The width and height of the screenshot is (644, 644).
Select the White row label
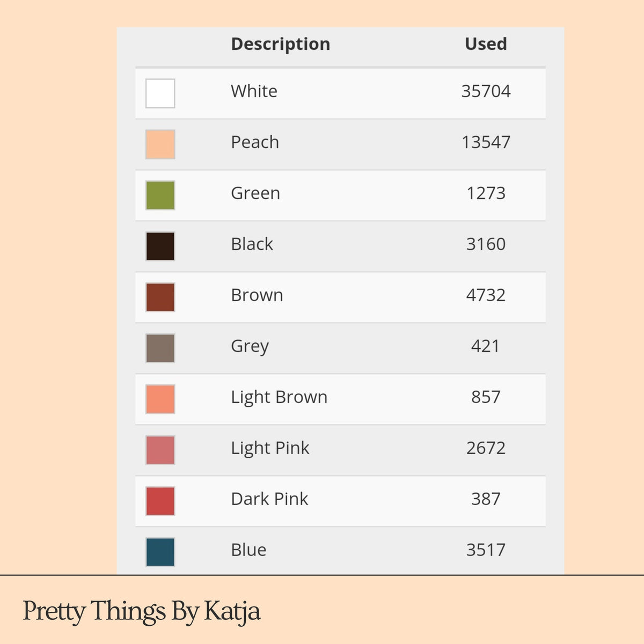tap(254, 91)
